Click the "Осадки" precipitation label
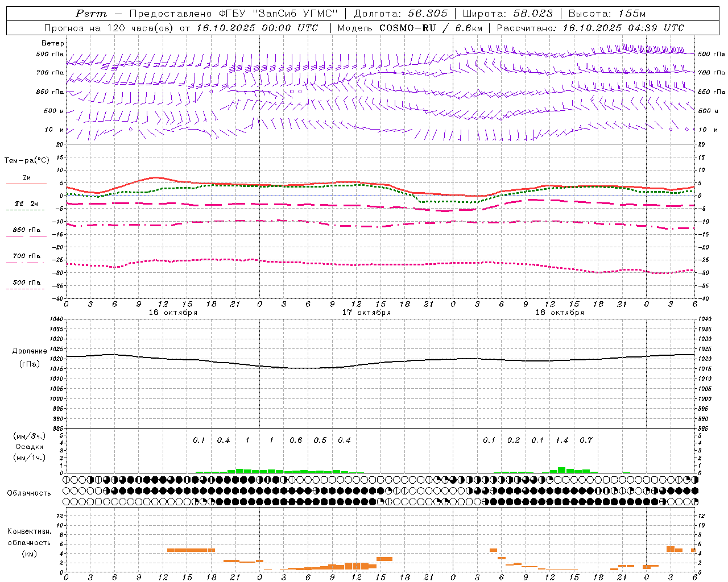 coord(30,447)
